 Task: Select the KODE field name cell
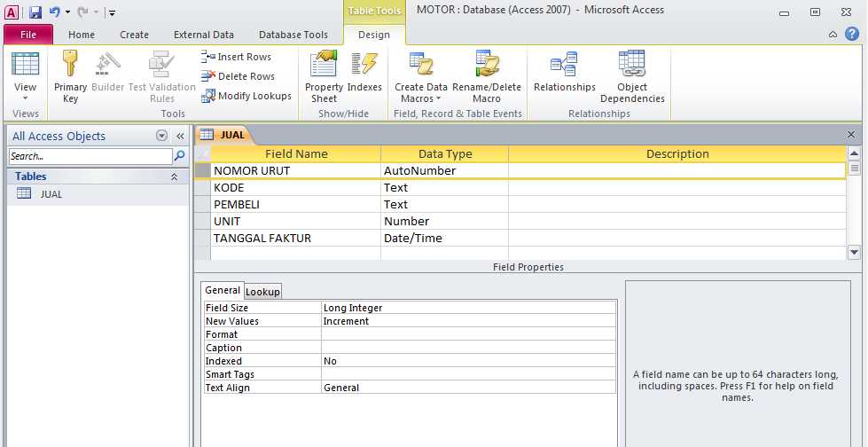(295, 187)
